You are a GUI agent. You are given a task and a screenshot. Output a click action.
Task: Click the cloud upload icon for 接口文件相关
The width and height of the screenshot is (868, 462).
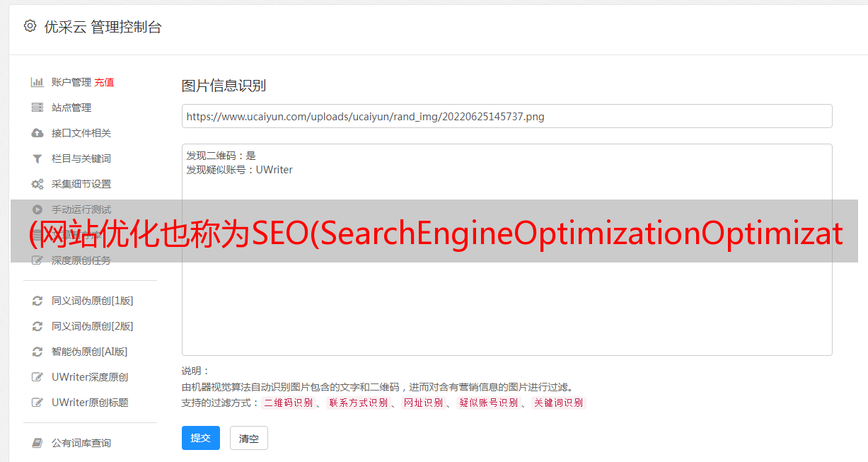pos(37,133)
